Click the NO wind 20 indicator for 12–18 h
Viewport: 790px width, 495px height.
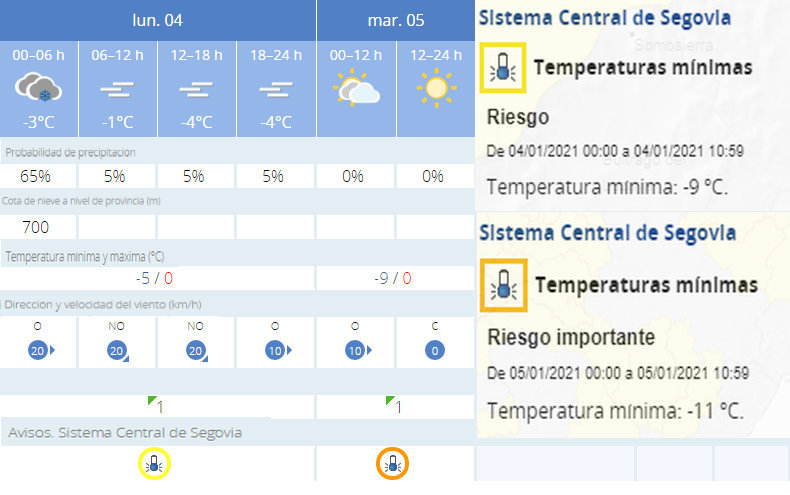tap(196, 351)
